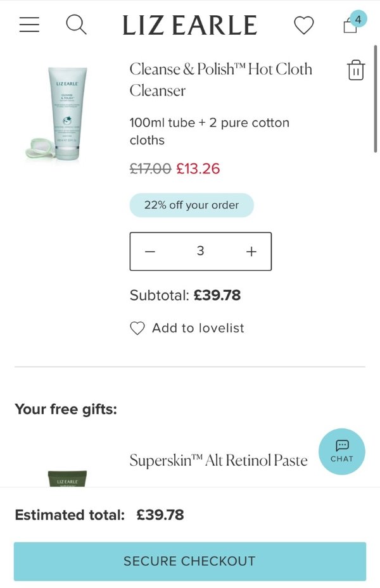Remove cleanser using the trash icon
Screen dimensions: 380x588
356,70
